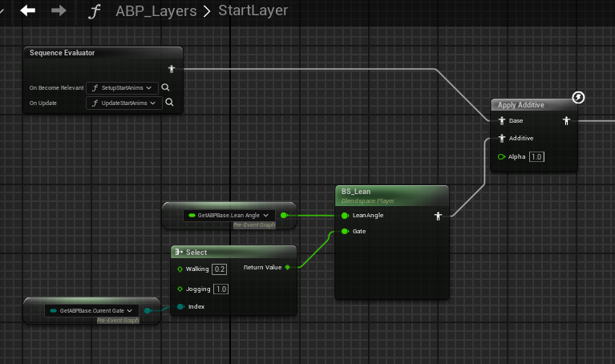
Task: Click the Apply Additive output pose pin
Action: pyautogui.click(x=566, y=121)
